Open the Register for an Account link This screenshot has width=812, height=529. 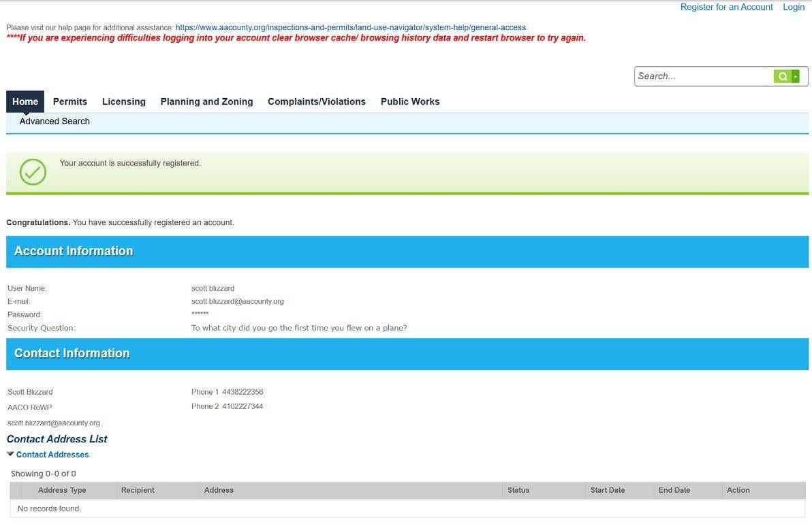click(x=726, y=7)
